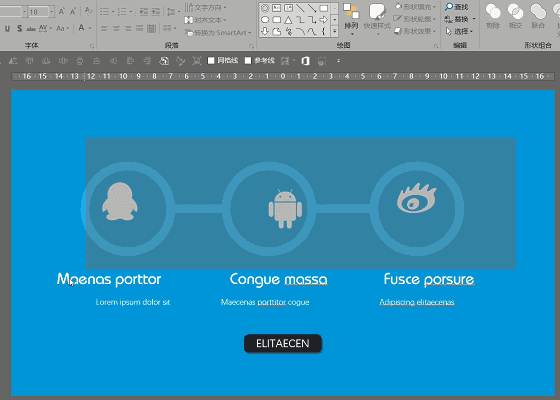Select 'Lorem ipsum dolor sit' text

tap(133, 302)
